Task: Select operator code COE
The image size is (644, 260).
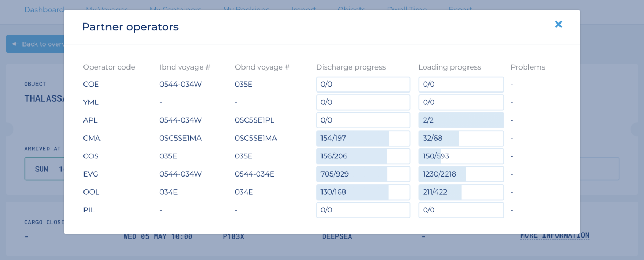Action: click(91, 85)
